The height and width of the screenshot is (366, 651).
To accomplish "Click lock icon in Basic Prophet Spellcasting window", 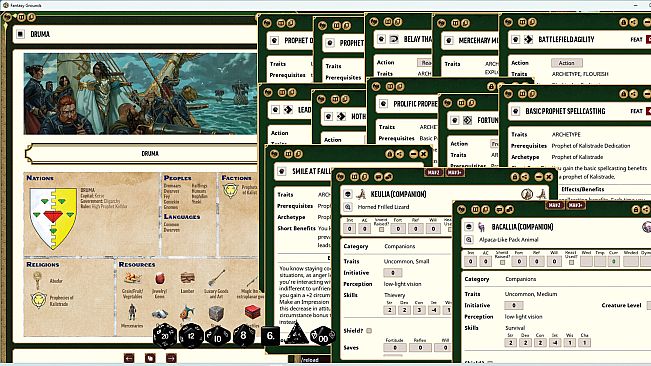I will (624, 94).
